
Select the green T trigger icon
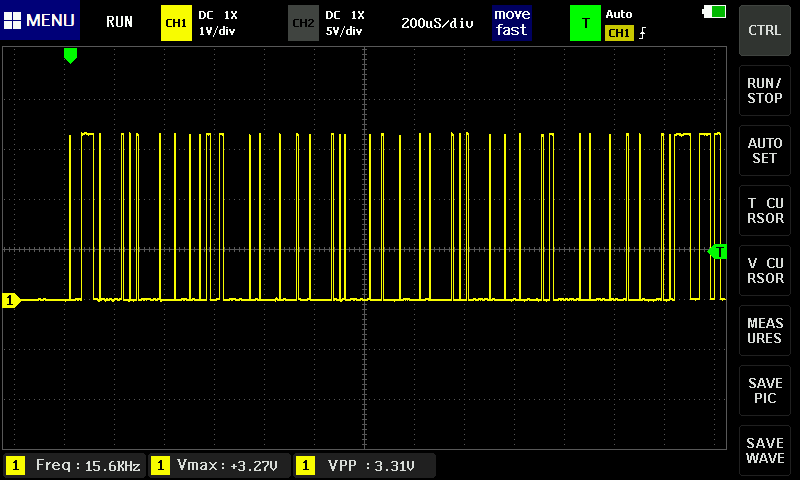[x=585, y=22]
